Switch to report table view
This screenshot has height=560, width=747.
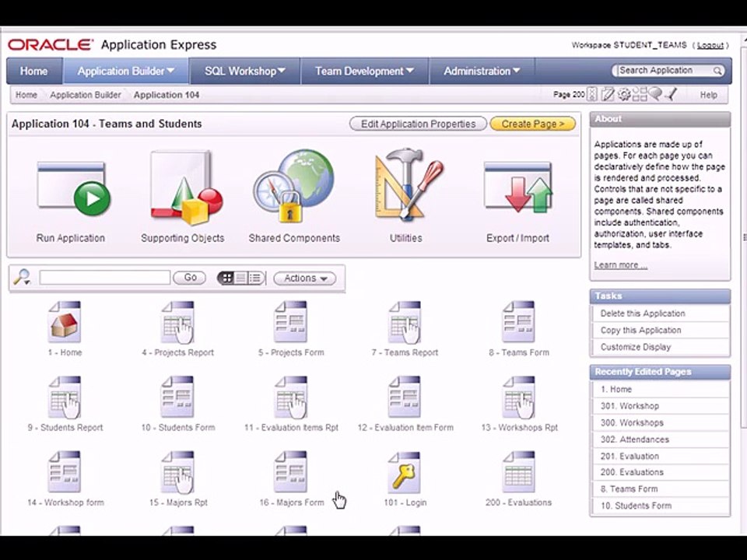241,278
